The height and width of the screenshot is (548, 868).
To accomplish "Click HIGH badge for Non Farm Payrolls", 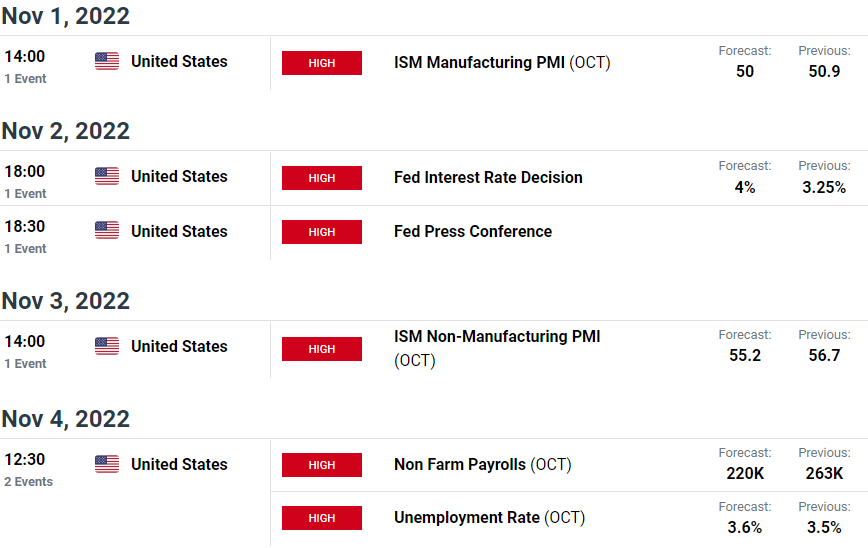I will point(322,465).
